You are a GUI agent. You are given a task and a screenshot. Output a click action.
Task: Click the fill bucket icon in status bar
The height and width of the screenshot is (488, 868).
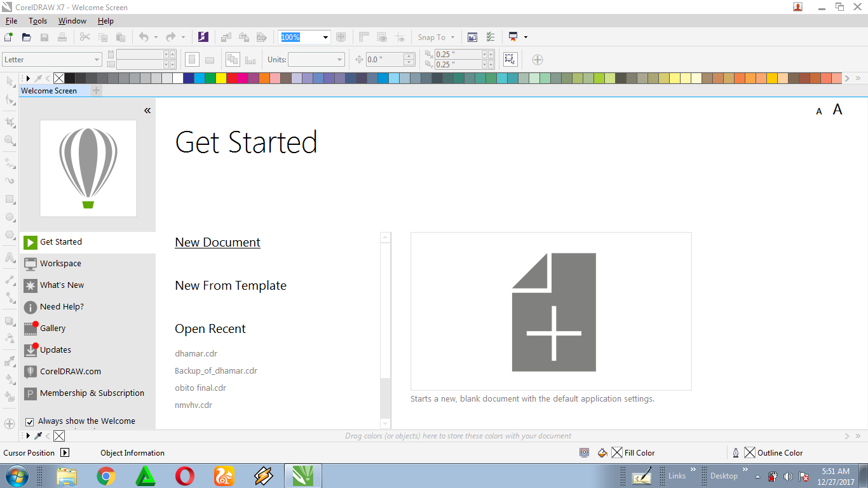tap(603, 453)
